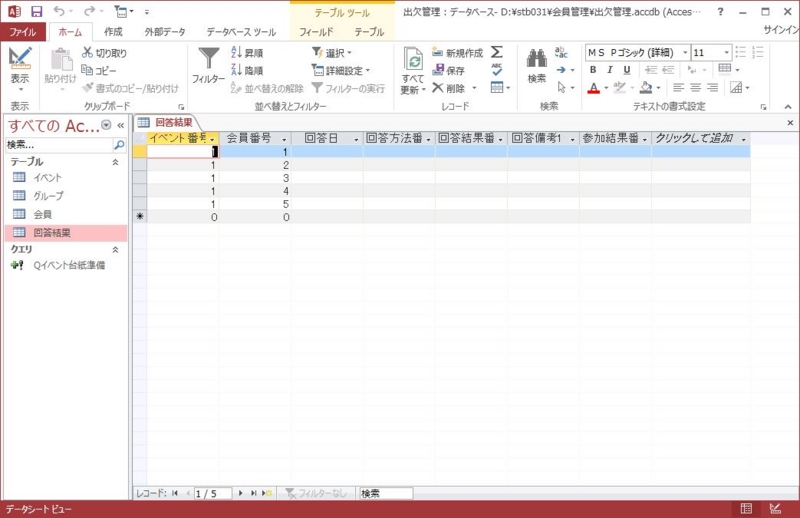This screenshot has height=518, width=800.
Task: Click design view icon in status bar
Action: [x=775, y=508]
